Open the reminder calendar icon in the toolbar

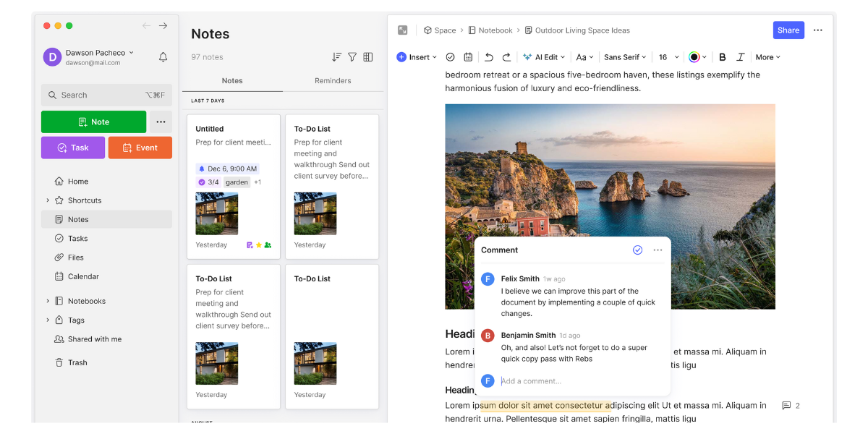(468, 56)
